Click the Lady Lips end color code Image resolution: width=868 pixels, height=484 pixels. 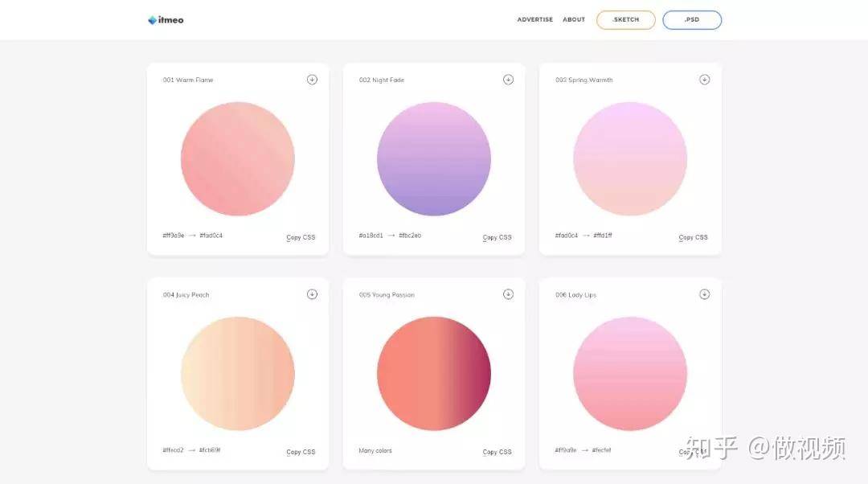(601, 450)
